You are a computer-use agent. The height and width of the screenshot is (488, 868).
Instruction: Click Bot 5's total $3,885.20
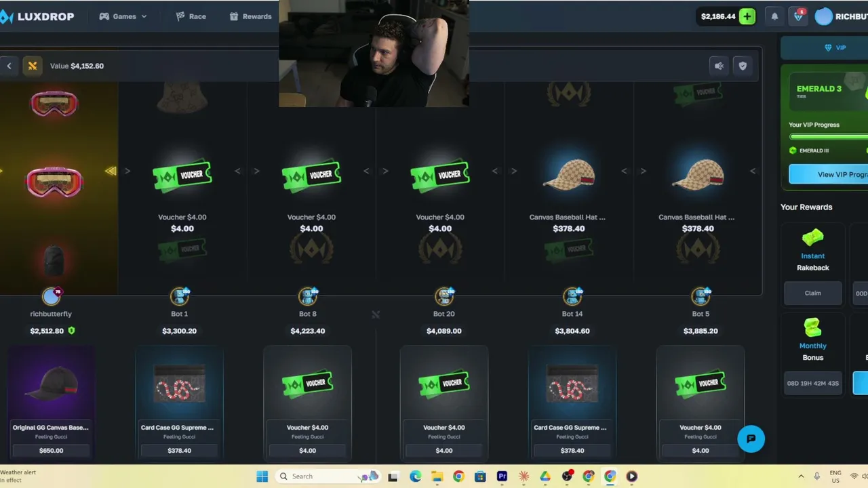[701, 331]
